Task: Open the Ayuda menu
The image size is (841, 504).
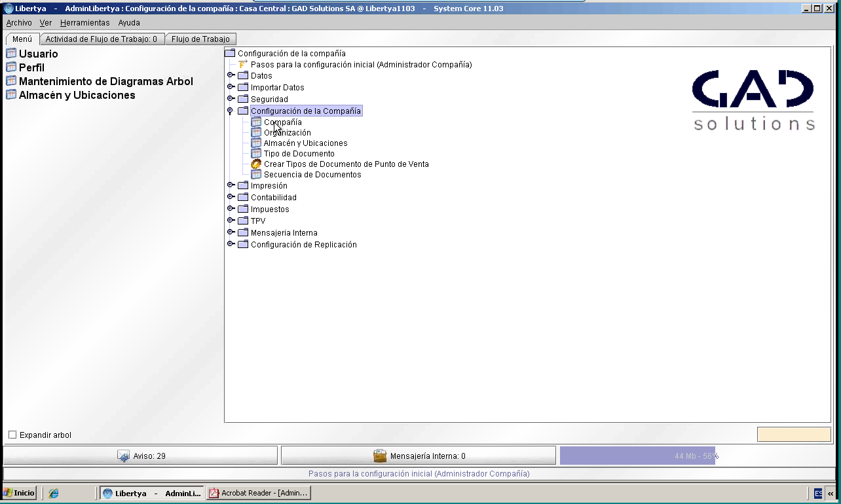Action: pyautogui.click(x=129, y=23)
